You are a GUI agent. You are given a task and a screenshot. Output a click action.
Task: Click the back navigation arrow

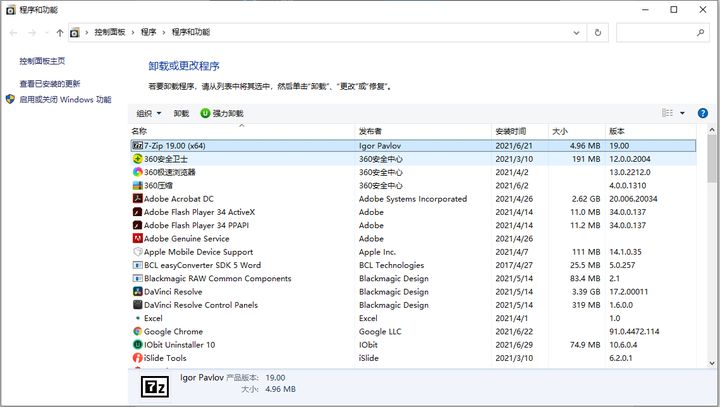click(13, 33)
